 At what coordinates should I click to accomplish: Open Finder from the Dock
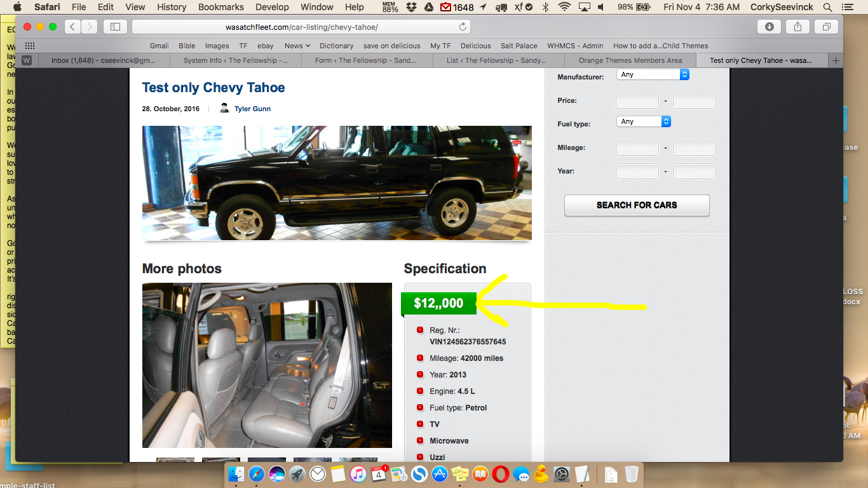[x=236, y=473]
